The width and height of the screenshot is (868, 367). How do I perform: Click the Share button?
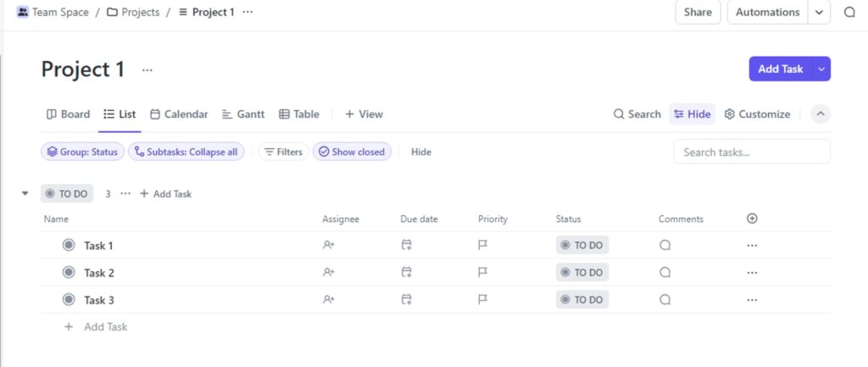tap(698, 12)
